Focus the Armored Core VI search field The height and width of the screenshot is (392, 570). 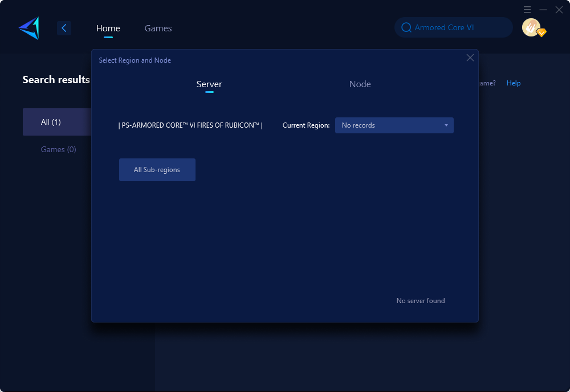click(x=453, y=27)
